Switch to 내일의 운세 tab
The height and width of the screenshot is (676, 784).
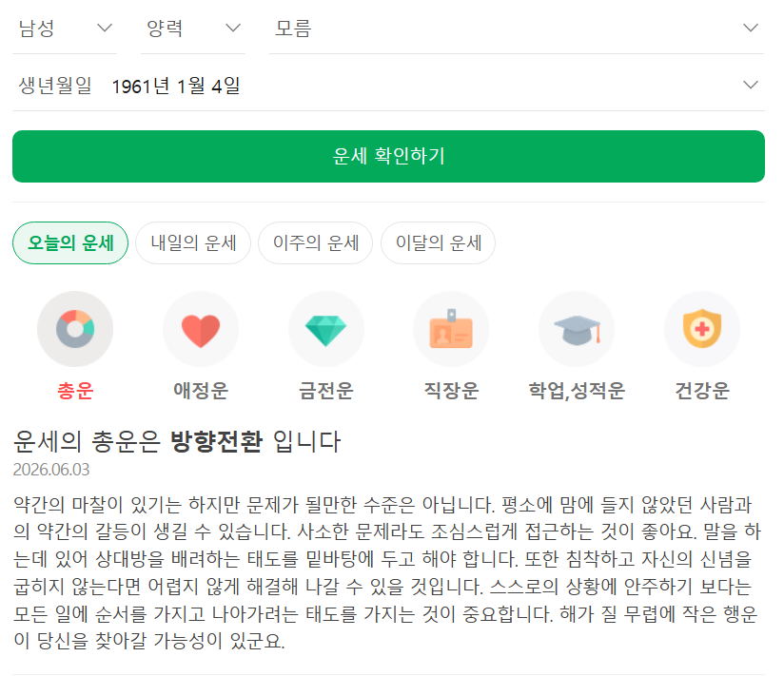[x=193, y=242]
